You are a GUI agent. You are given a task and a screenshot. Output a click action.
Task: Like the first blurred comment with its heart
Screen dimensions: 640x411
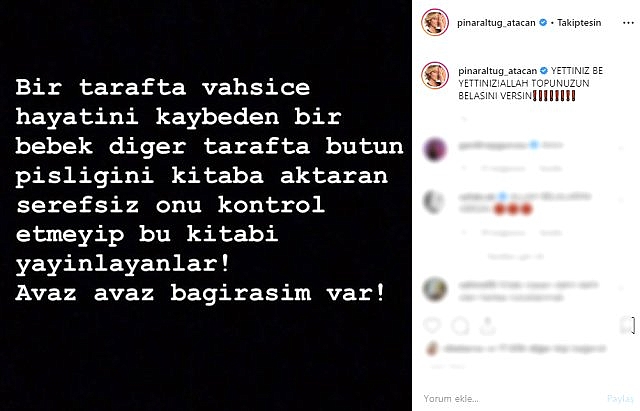tap(621, 149)
